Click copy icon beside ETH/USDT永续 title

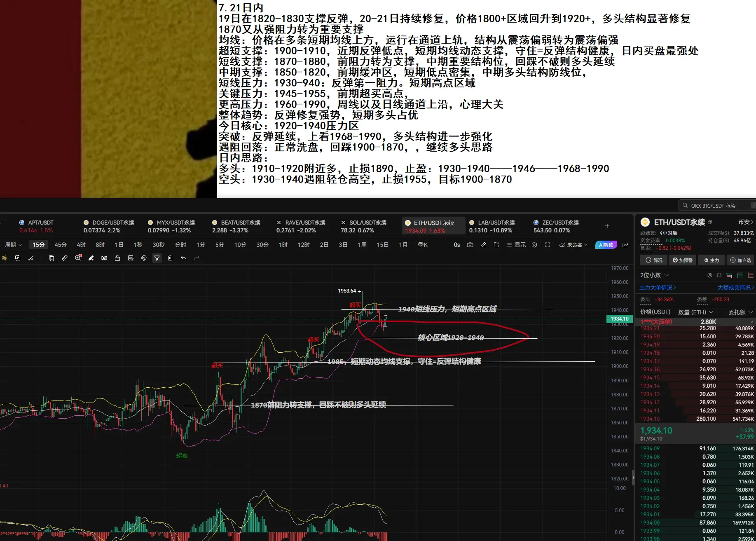tap(710, 222)
